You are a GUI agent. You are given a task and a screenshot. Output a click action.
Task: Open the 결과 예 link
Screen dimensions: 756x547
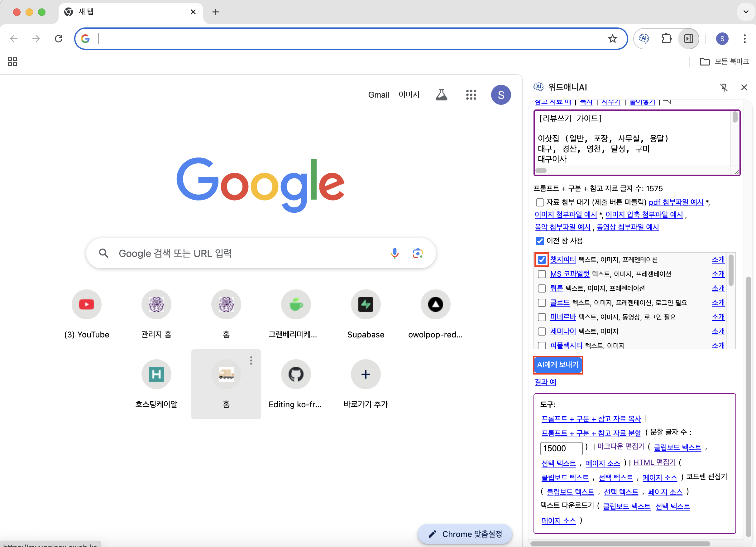click(x=545, y=382)
